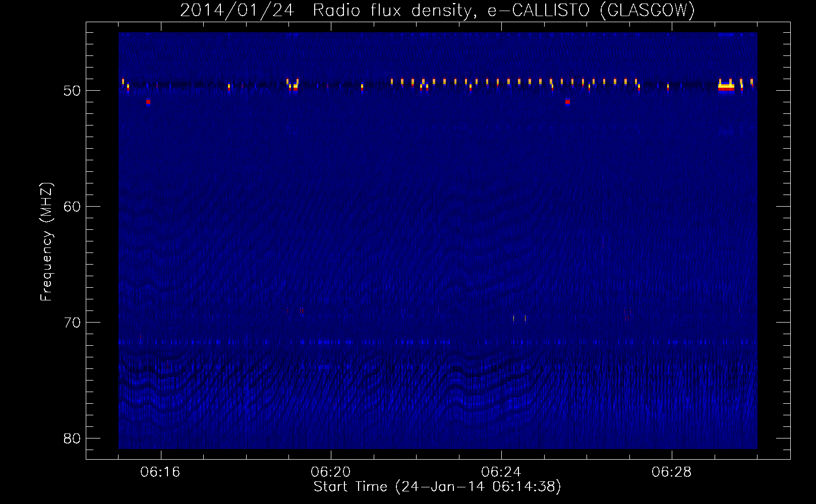
Task: Click the 80 frequency tick label
Action: coord(73,439)
